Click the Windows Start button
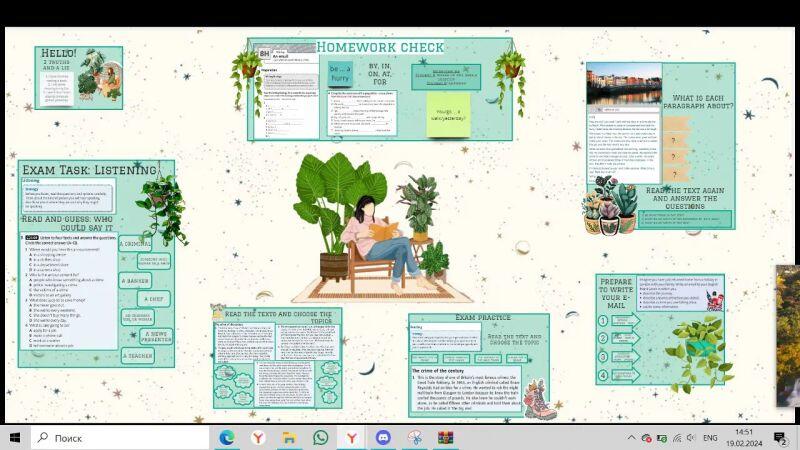 (x=15, y=438)
